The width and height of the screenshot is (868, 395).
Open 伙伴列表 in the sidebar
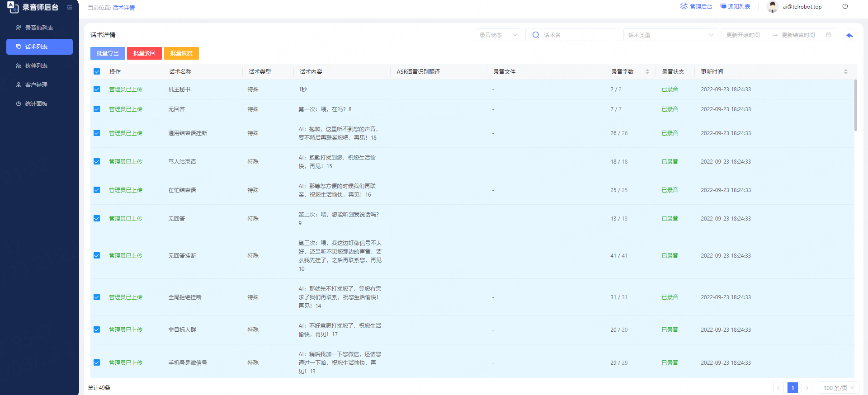tap(39, 66)
